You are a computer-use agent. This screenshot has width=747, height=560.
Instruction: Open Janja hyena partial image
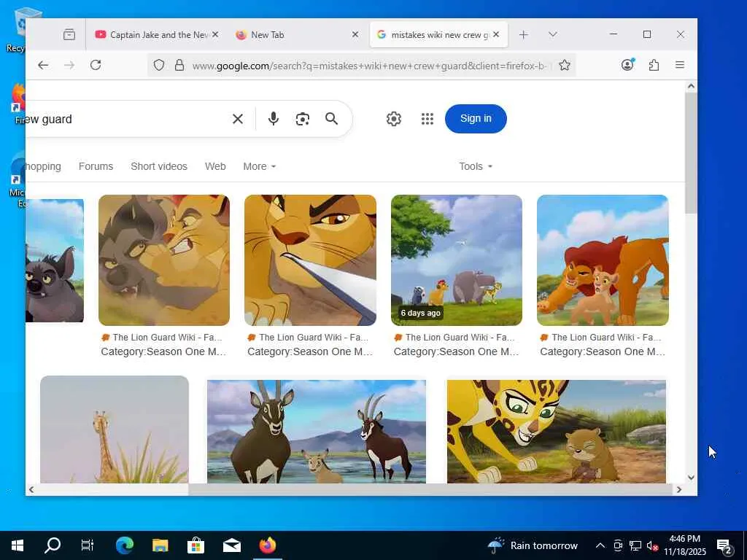point(55,260)
